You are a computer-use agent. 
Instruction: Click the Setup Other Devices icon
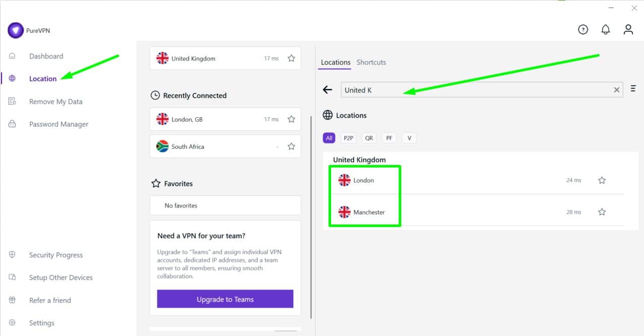click(13, 277)
